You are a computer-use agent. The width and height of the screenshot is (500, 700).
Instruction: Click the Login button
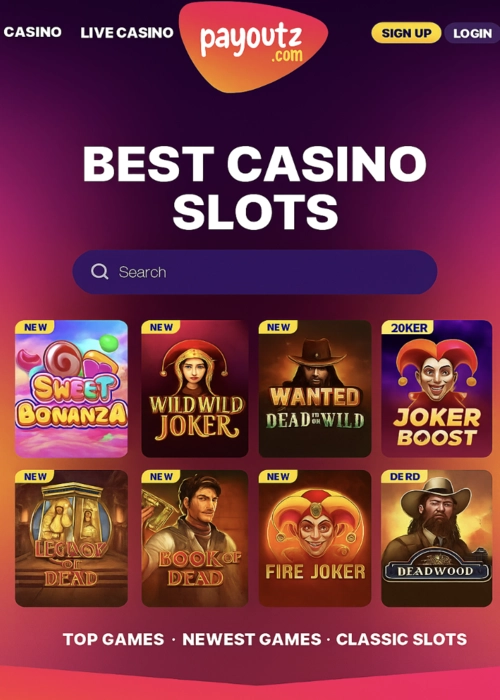coord(472,33)
